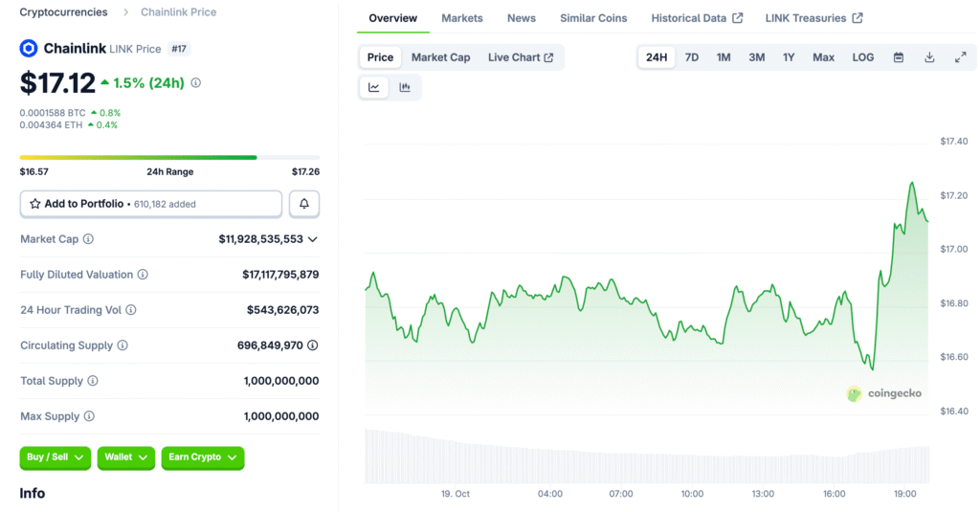The image size is (980, 512).
Task: Toggle LOG scale on the chart
Action: (x=862, y=57)
